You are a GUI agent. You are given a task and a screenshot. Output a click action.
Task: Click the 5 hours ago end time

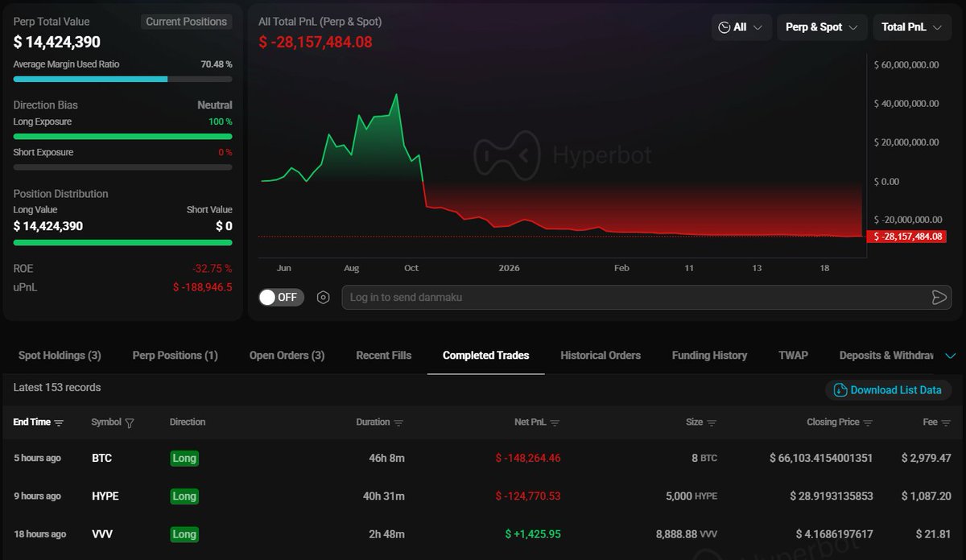pyautogui.click(x=37, y=458)
